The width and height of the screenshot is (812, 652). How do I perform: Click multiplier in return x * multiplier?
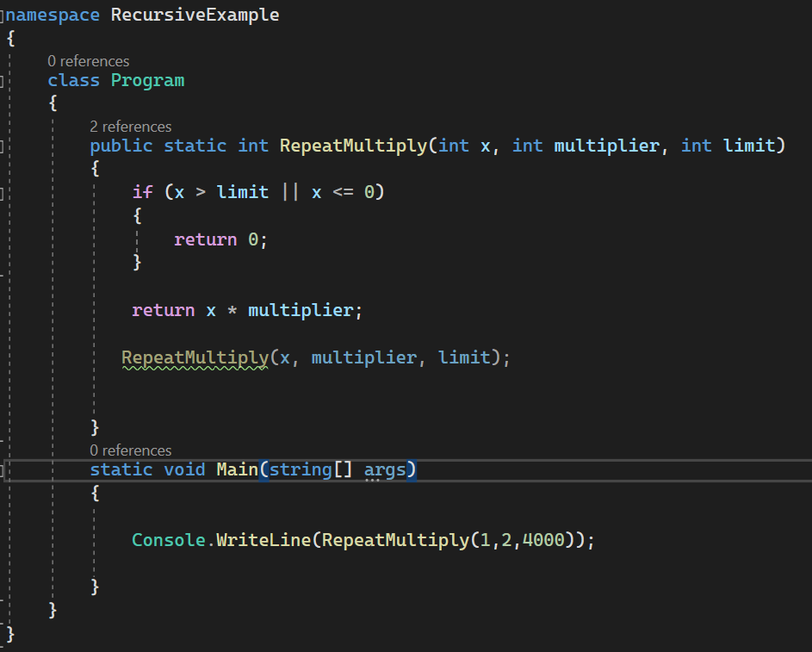(301, 311)
